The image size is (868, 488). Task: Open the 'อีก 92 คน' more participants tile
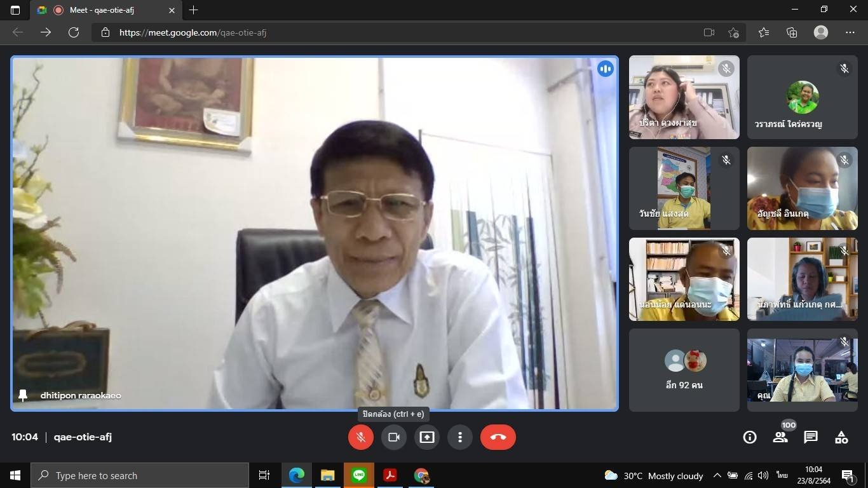click(684, 370)
